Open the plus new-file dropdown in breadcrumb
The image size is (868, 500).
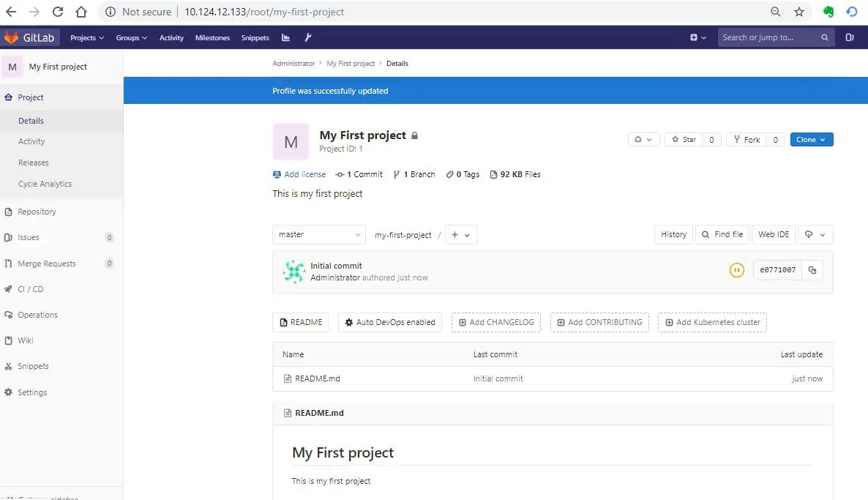click(461, 234)
